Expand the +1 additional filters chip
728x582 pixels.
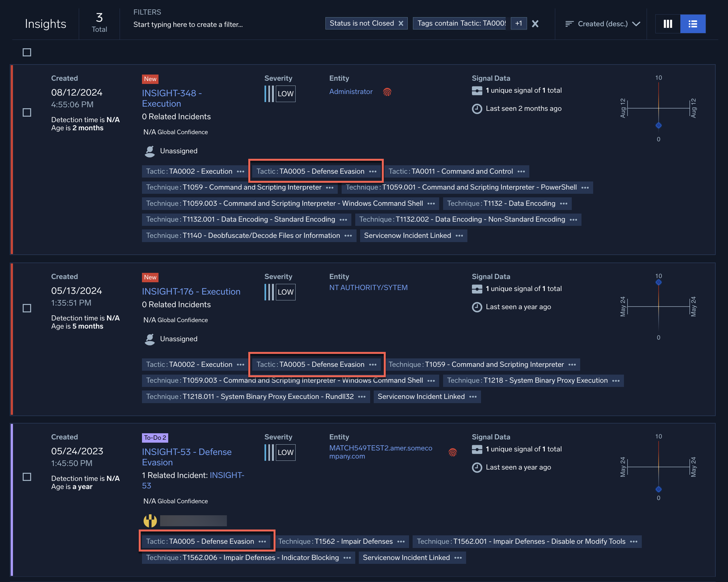(x=518, y=23)
